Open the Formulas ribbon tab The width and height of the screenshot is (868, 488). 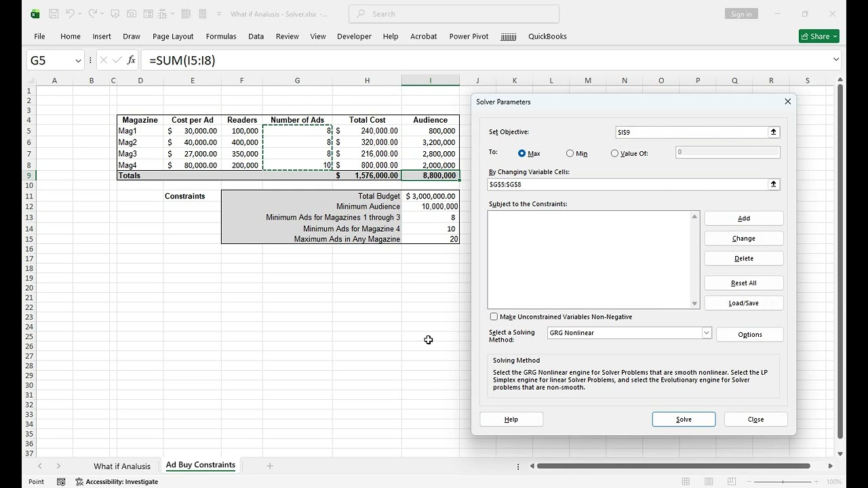click(x=221, y=37)
